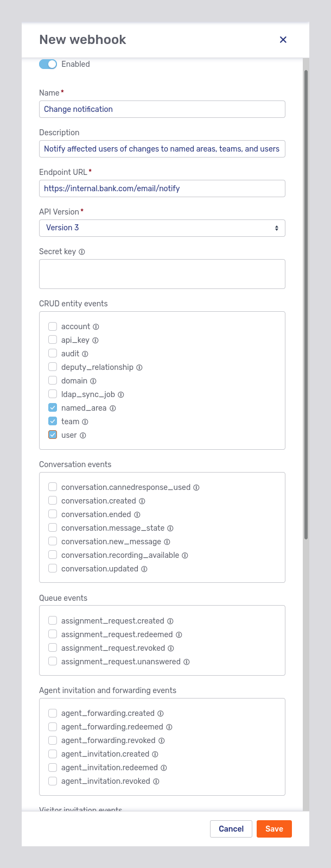331x868 pixels.
Task: View info for assignment_request.unanswered event
Action: tap(187, 662)
